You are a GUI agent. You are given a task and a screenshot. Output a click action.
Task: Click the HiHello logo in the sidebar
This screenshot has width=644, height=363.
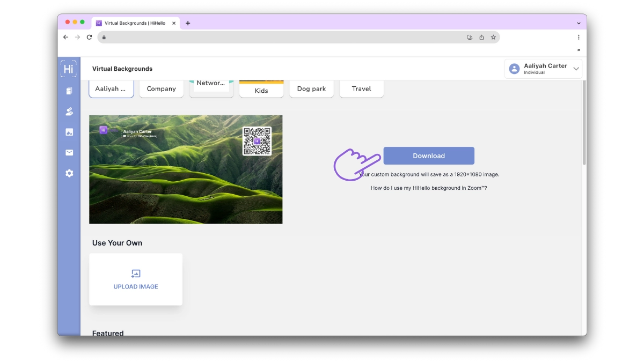click(x=69, y=69)
